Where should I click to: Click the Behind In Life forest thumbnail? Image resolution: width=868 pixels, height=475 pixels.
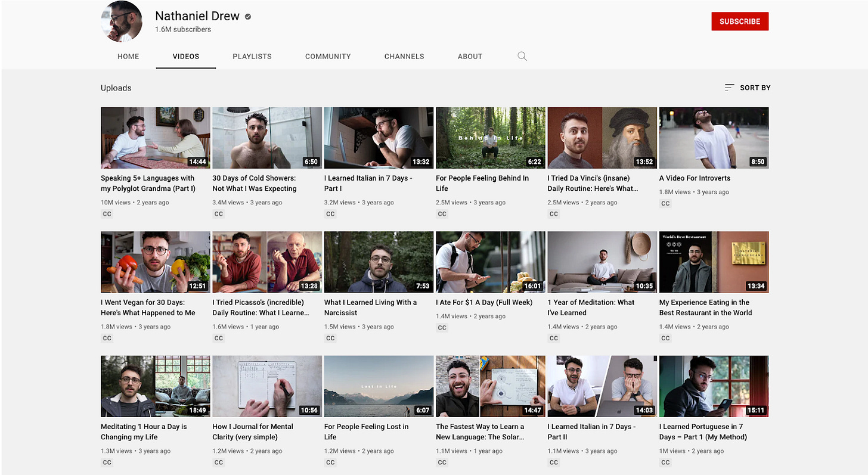pyautogui.click(x=491, y=138)
